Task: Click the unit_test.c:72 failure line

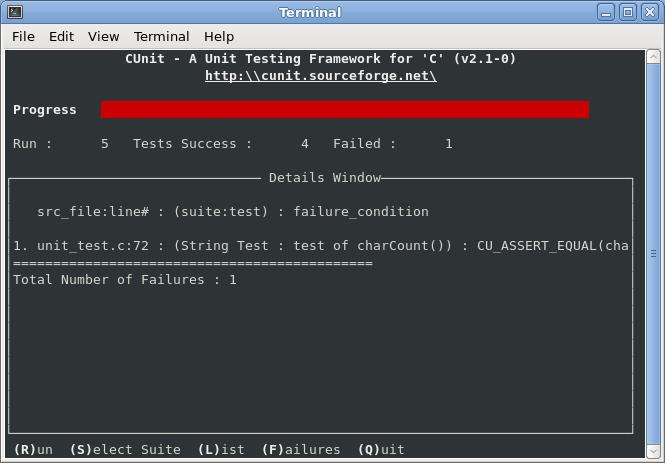Action: (321, 246)
